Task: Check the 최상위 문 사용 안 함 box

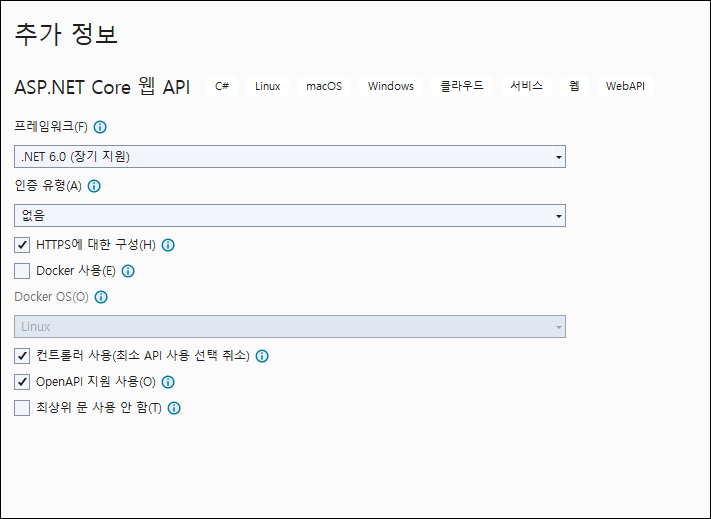Action: 23,408
